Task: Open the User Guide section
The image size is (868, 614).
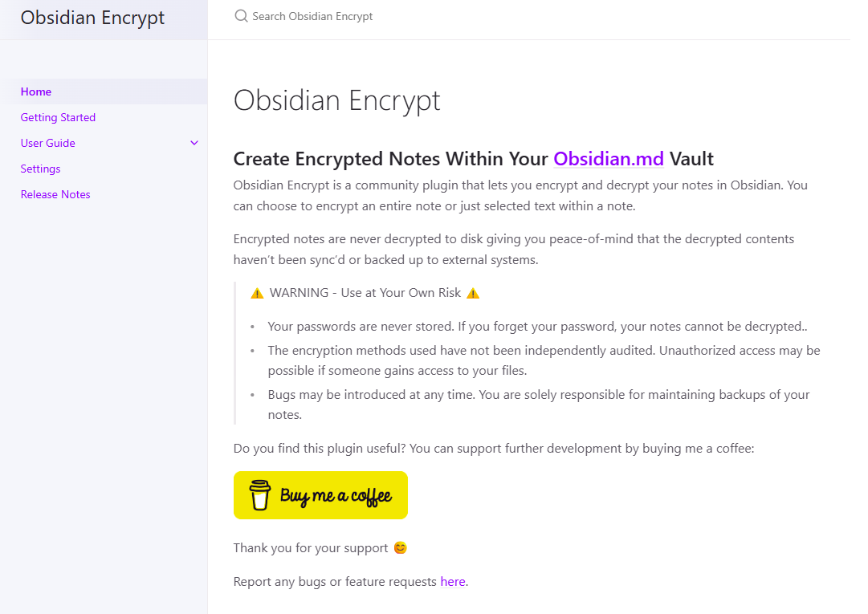Action: 47,143
